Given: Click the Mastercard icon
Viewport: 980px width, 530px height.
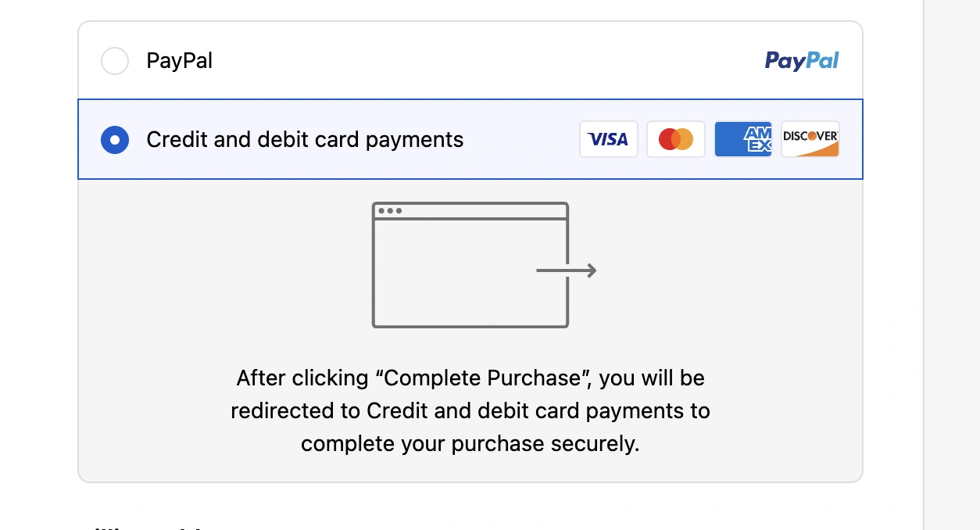Looking at the screenshot, I should coord(675,139).
